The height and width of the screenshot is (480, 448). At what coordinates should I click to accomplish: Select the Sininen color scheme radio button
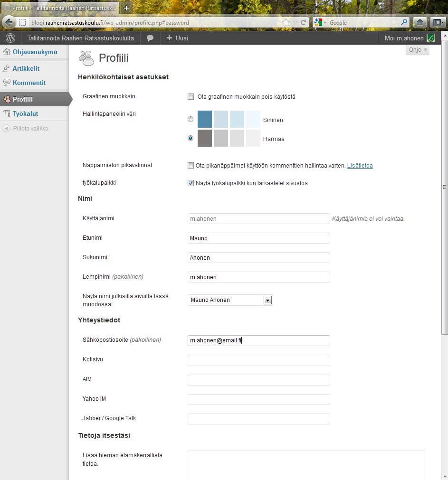191,120
